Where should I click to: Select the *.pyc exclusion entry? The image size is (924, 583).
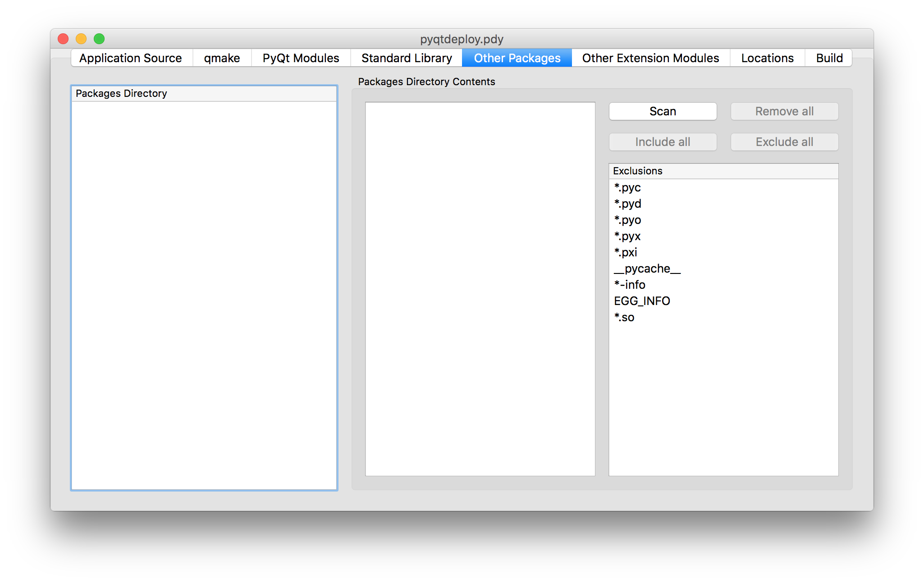click(x=627, y=187)
